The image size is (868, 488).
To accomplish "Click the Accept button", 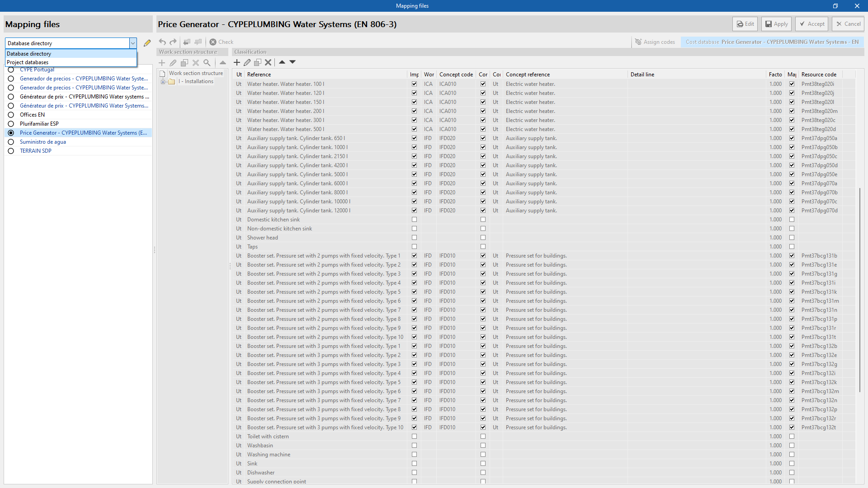I will 811,24.
